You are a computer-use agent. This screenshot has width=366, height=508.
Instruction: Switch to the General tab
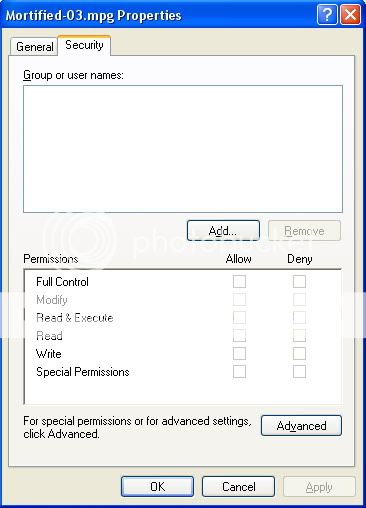coord(34,47)
